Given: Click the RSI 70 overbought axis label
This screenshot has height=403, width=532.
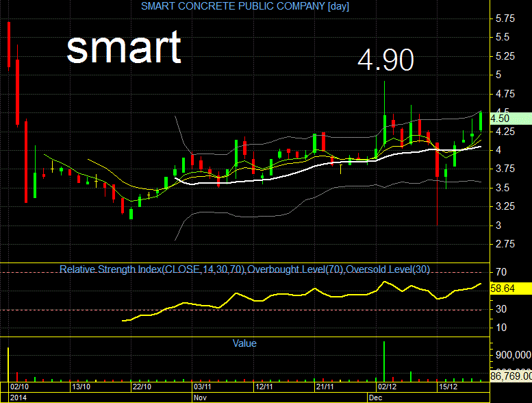Looking at the screenshot, I should (501, 272).
